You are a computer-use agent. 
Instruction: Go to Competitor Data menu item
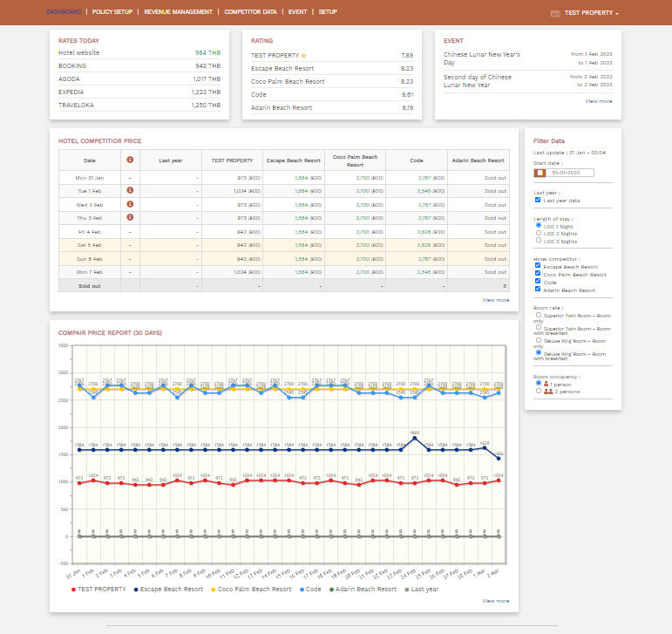(x=250, y=12)
